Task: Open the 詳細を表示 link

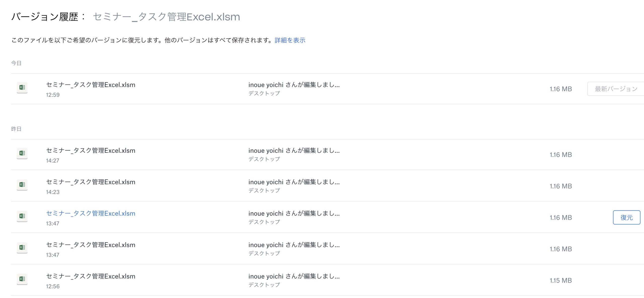Action: 290,40
